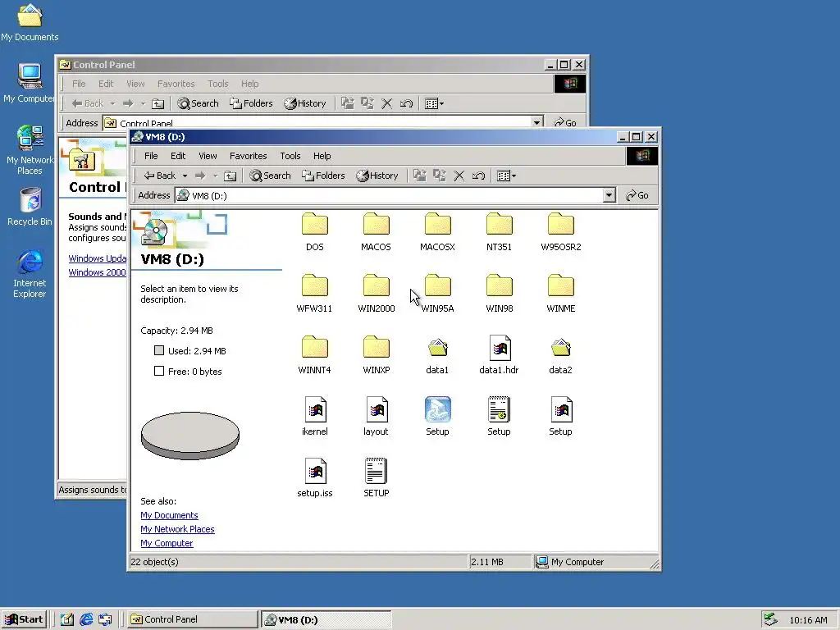Open Favorites menu in VM8 window

[x=248, y=156]
